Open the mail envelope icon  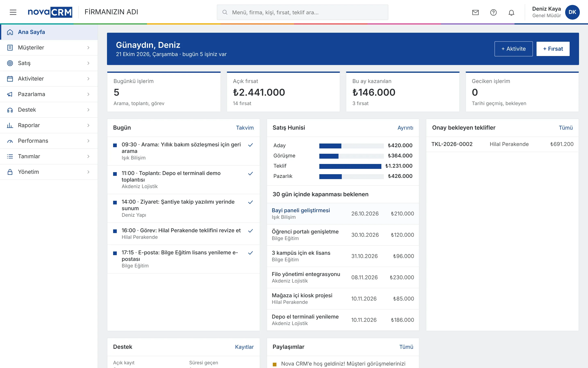click(x=475, y=12)
